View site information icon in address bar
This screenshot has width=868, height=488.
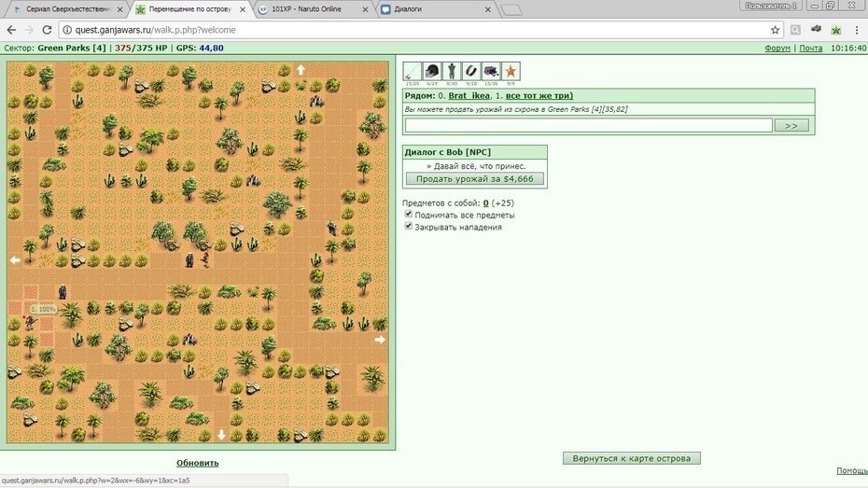(67, 30)
